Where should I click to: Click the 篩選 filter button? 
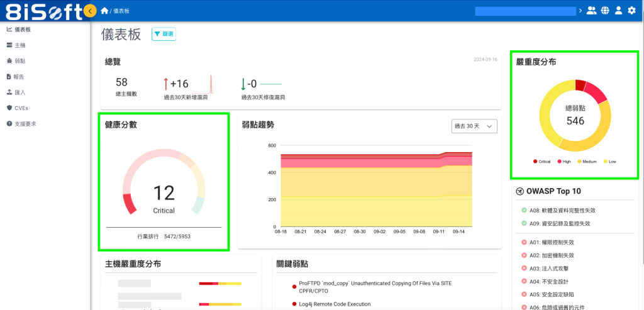(164, 34)
